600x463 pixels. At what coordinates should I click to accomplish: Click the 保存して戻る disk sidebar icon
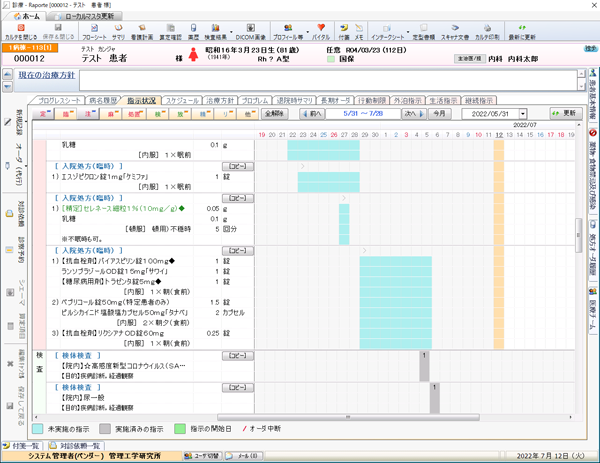tap(10, 406)
